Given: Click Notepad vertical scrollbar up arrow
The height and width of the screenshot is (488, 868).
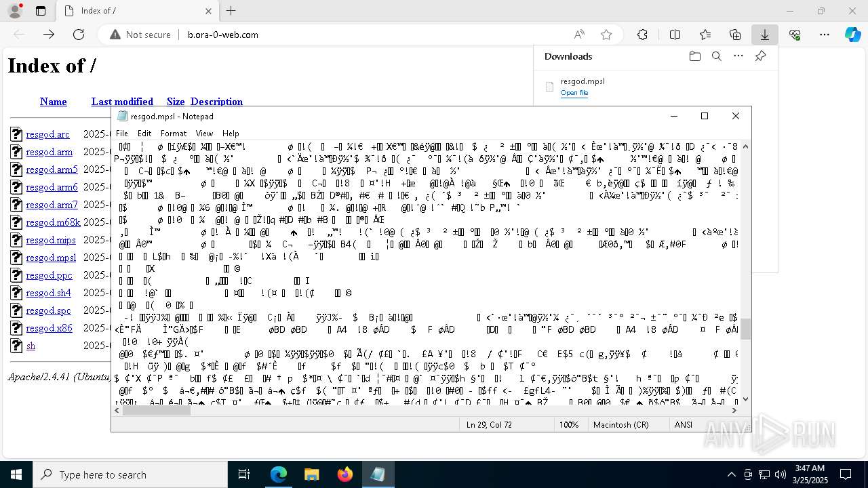Looking at the screenshot, I should click(746, 146).
